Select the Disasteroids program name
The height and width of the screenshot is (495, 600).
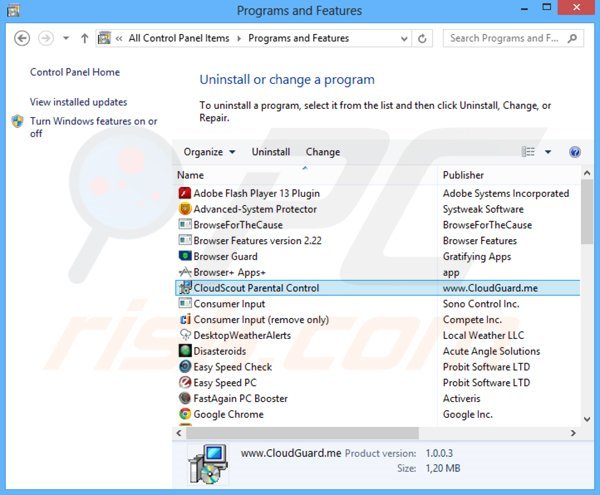click(220, 351)
